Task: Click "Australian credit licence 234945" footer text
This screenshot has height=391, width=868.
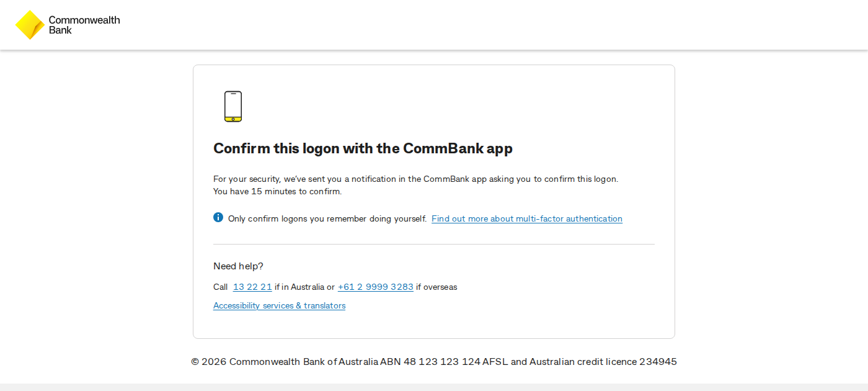Action: point(603,361)
